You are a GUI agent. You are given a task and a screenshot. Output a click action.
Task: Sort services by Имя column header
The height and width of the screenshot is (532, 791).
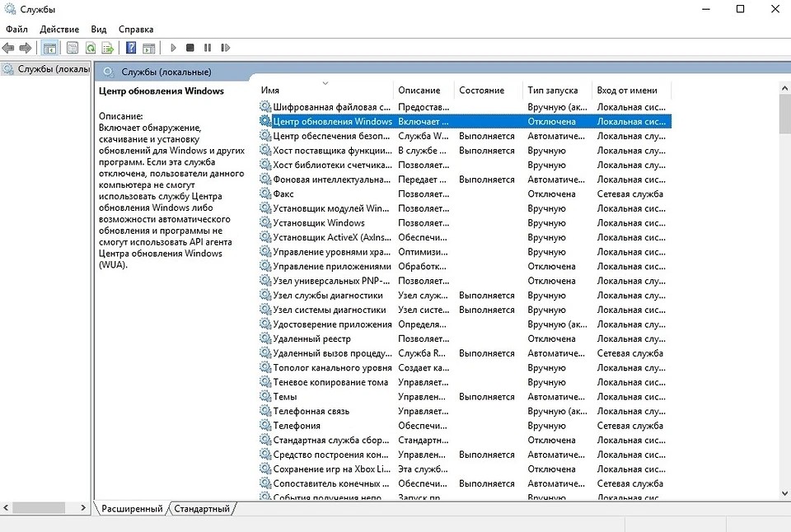pos(270,91)
